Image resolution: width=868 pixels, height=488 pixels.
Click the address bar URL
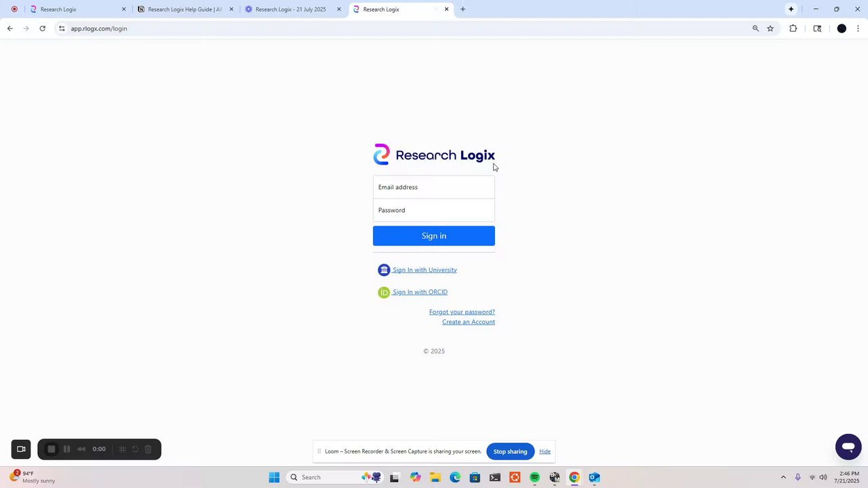[99, 28]
